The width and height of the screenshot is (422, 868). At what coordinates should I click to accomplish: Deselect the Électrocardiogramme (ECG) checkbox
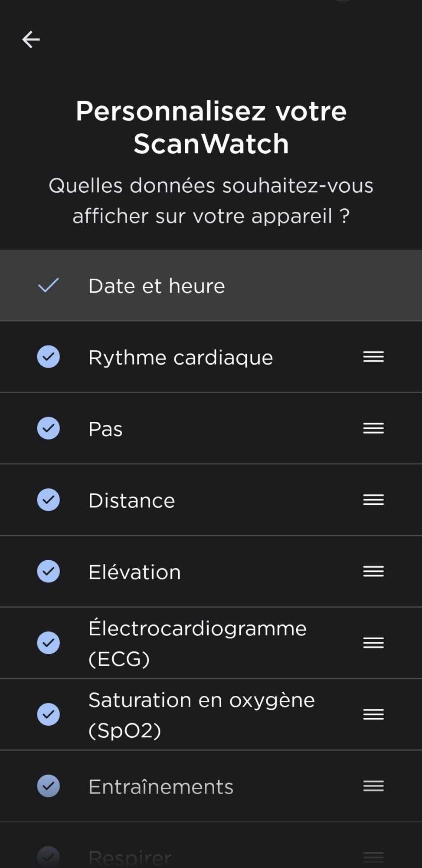click(49, 643)
